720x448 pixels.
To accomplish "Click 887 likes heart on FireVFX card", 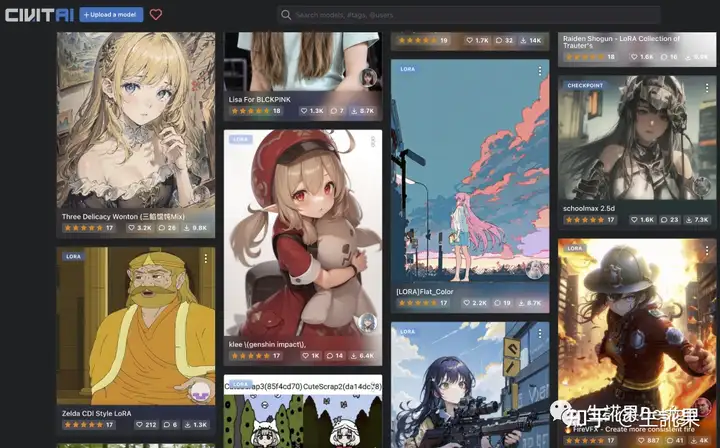I will [648, 441].
